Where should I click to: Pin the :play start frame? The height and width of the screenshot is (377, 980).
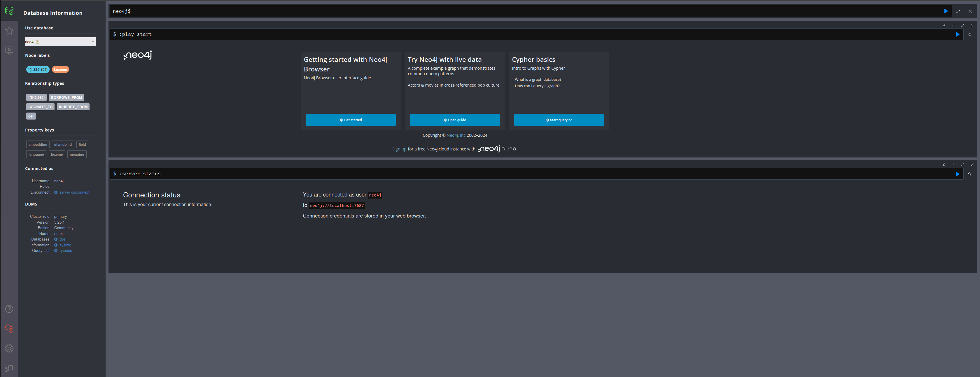coord(944,25)
